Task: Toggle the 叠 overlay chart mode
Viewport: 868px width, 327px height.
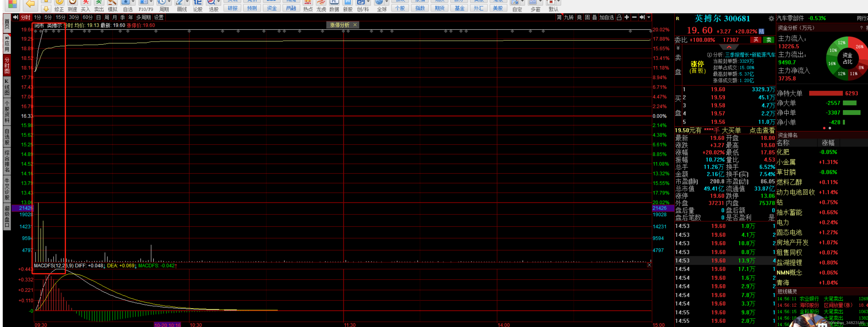Action: click(594, 17)
